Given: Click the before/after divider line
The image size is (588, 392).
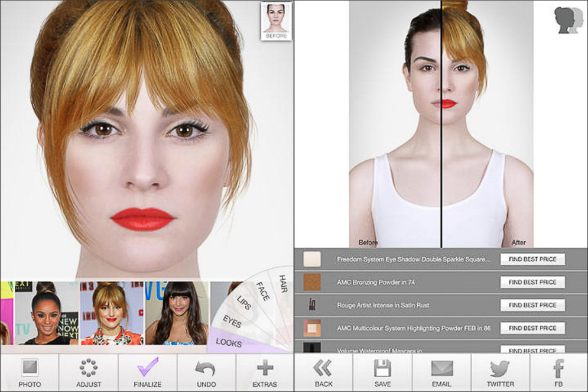Looking at the screenshot, I should [x=441, y=124].
